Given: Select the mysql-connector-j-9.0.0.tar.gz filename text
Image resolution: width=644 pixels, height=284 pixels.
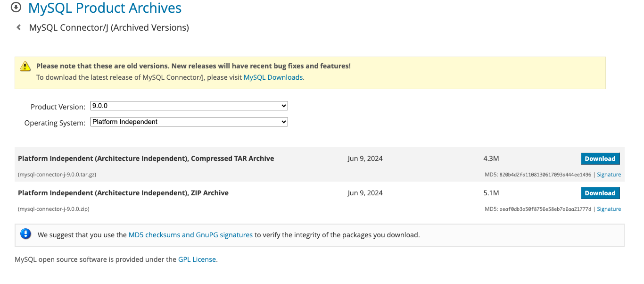Looking at the screenshot, I should click(x=57, y=174).
